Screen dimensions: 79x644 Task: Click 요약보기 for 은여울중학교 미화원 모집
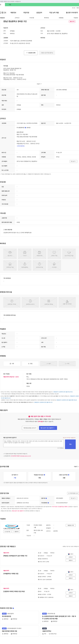[71, 575]
